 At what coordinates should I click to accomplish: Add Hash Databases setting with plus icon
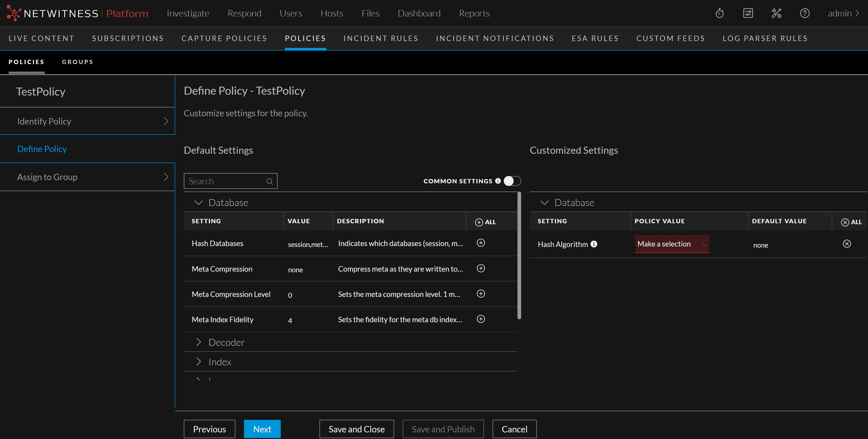pos(481,243)
